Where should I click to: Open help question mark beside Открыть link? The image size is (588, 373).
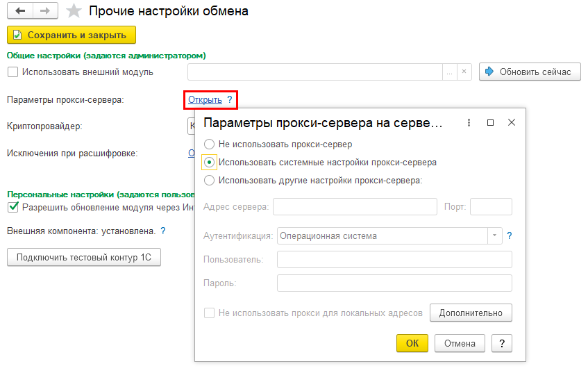230,100
